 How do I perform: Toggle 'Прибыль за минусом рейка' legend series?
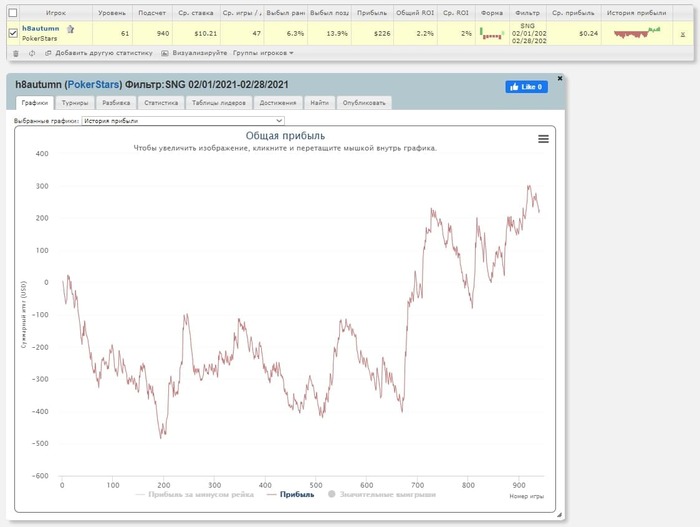pyautogui.click(x=195, y=494)
